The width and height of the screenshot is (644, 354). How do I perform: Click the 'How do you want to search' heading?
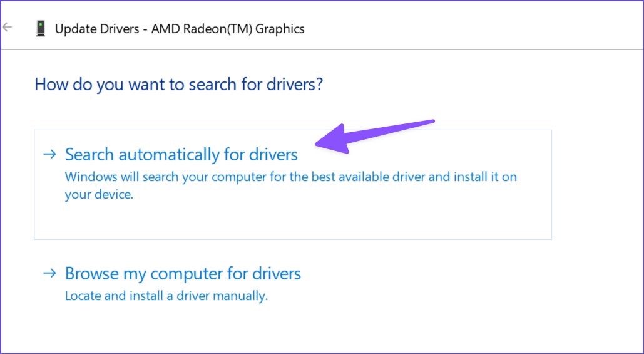click(x=178, y=85)
